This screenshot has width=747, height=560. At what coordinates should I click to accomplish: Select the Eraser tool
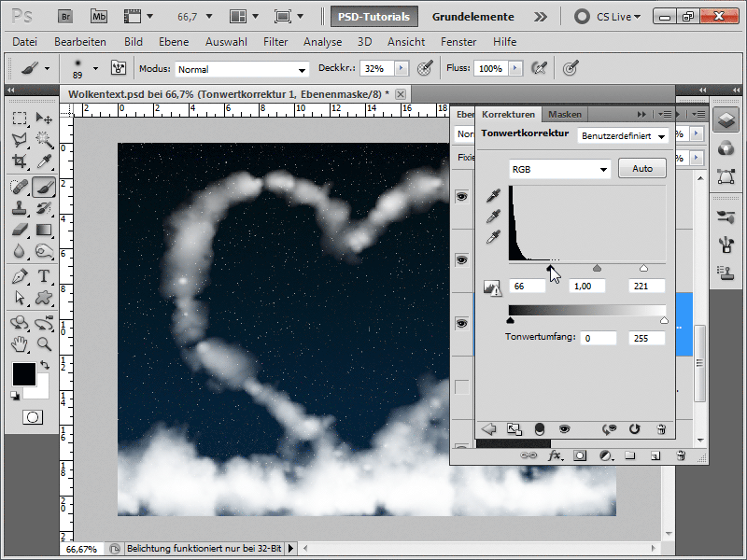coord(20,230)
